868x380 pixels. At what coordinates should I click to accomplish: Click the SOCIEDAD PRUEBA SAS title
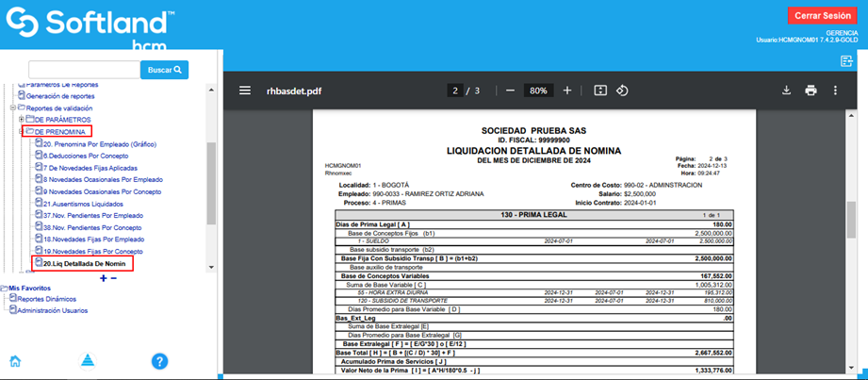click(533, 131)
